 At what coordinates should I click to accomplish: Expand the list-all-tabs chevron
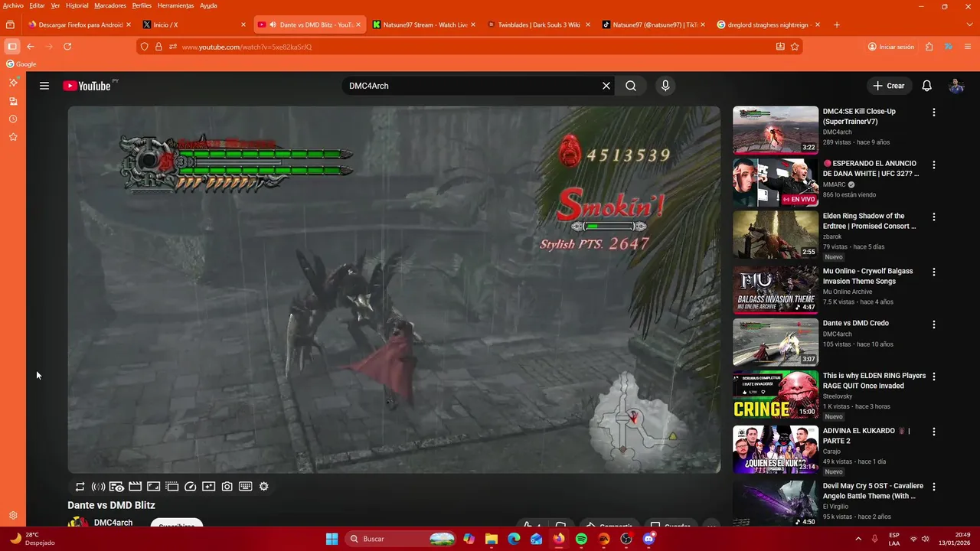[x=969, y=24]
